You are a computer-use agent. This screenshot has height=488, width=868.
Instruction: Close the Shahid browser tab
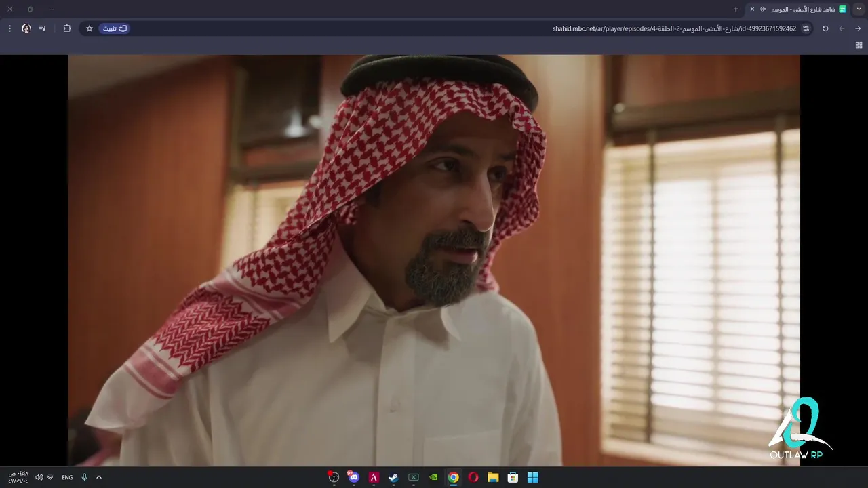coord(752,9)
